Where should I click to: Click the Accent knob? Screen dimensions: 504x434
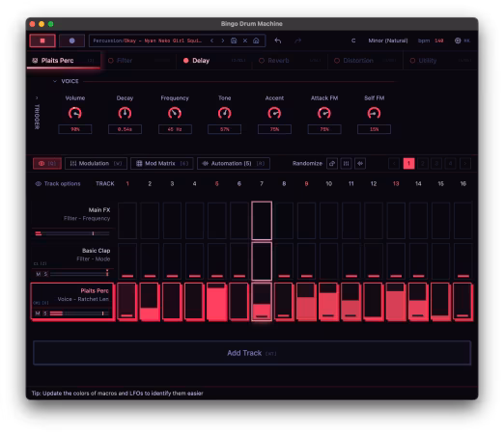(x=274, y=113)
